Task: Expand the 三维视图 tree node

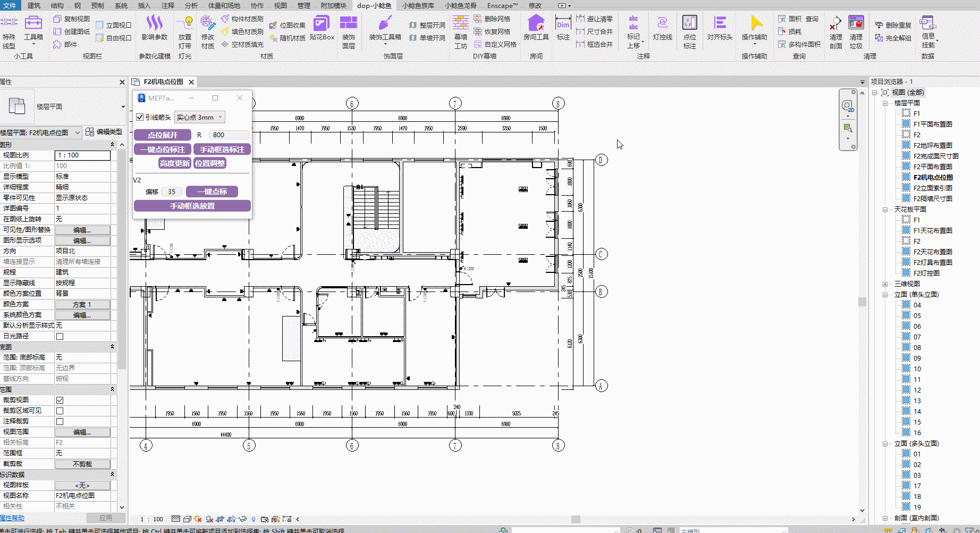Action: pos(885,284)
